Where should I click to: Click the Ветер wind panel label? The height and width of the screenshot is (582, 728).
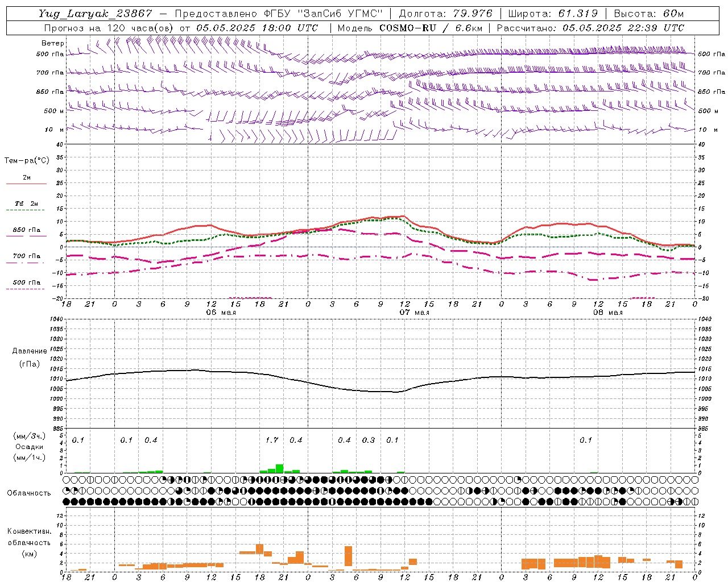52,43
